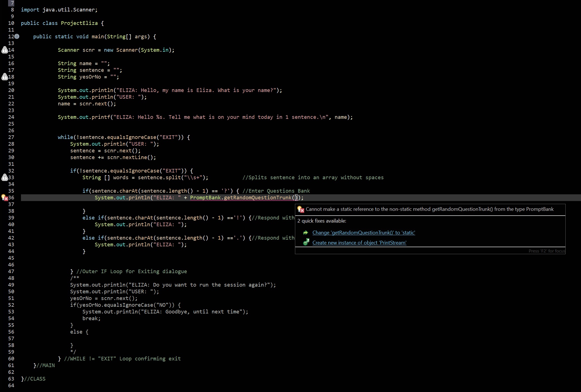Click the PromptBank token on line 36
Viewport: 581px width, 392px height.
[x=205, y=198]
